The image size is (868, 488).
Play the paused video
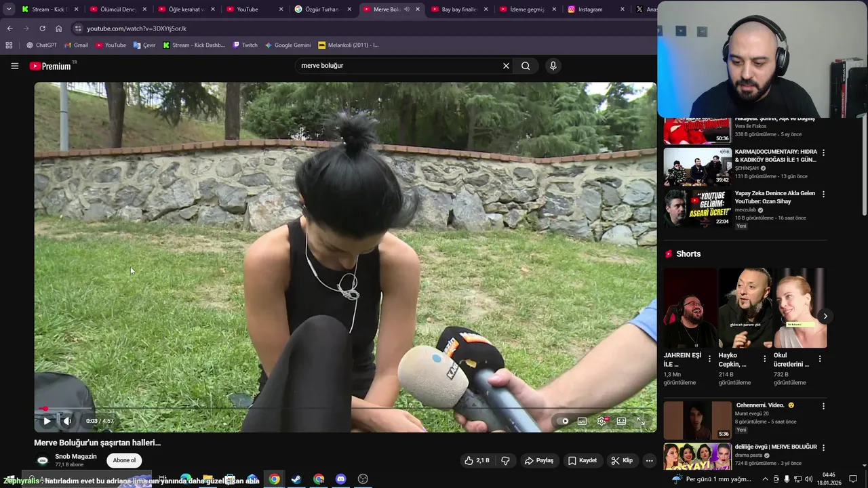pyautogui.click(x=47, y=421)
